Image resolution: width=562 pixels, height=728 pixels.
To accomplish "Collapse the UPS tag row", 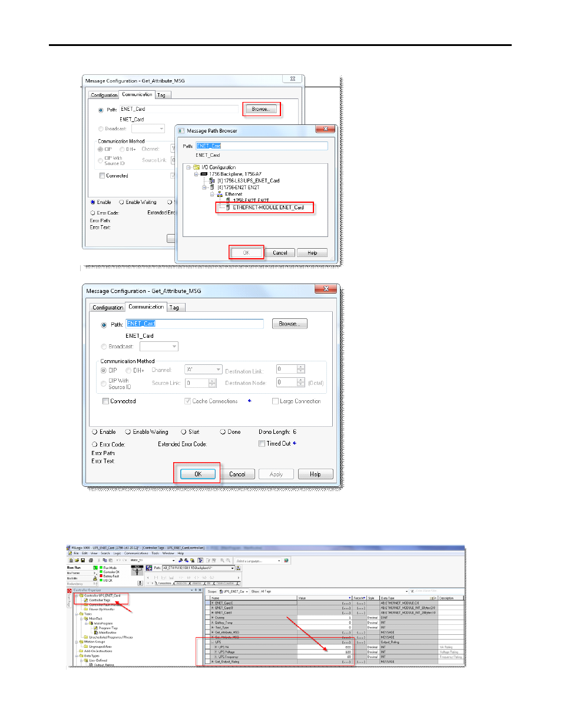I will (212, 642).
